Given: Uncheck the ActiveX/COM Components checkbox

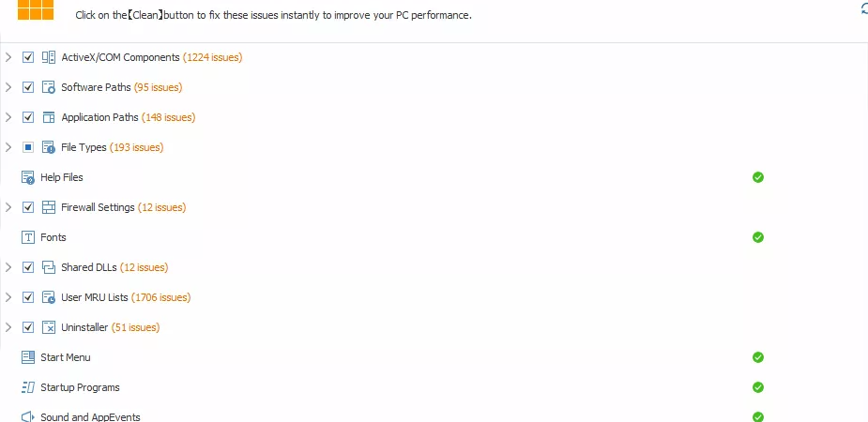Looking at the screenshot, I should coord(28,57).
